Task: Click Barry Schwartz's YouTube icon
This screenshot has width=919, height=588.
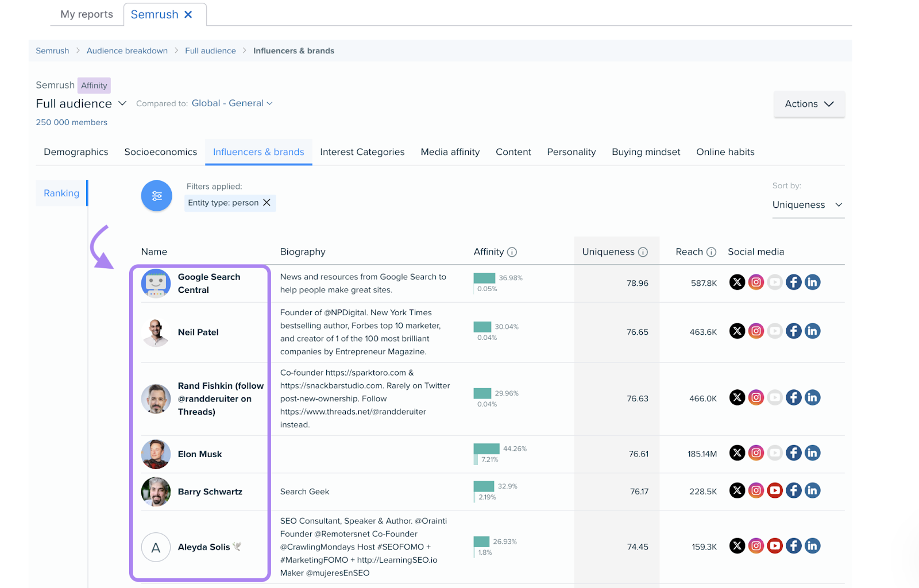Action: [775, 490]
